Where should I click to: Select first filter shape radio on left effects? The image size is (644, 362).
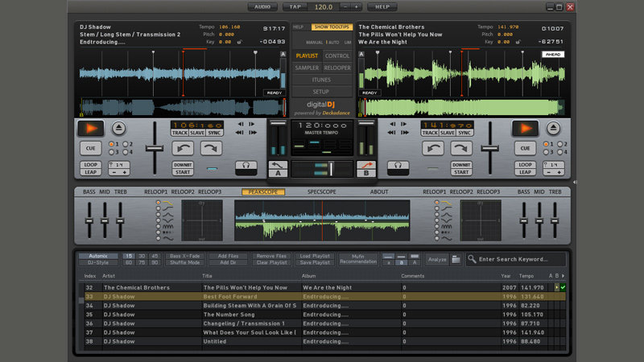click(x=158, y=203)
